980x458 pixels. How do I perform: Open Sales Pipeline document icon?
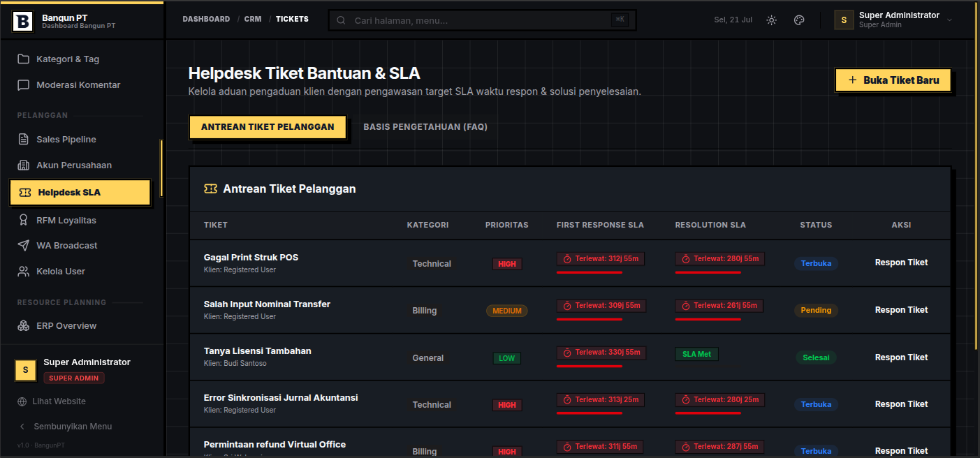[x=23, y=140]
